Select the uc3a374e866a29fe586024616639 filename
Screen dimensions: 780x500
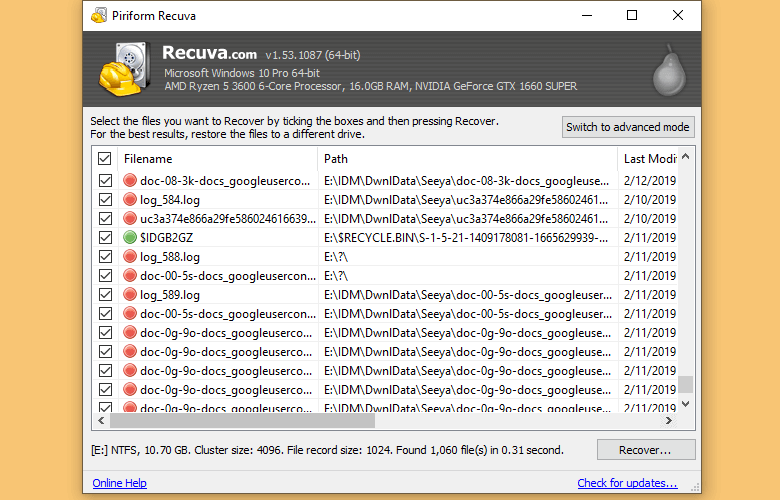click(x=228, y=219)
